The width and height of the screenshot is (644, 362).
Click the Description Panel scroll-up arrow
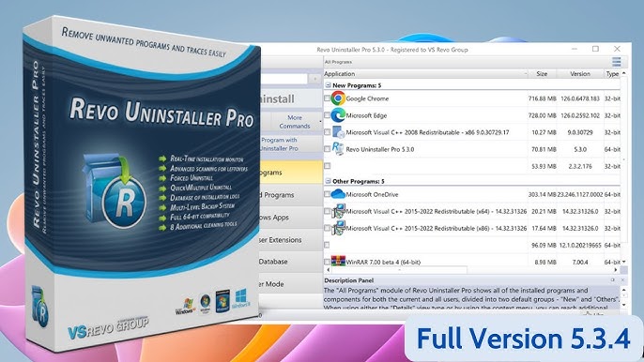pyautogui.click(x=624, y=290)
